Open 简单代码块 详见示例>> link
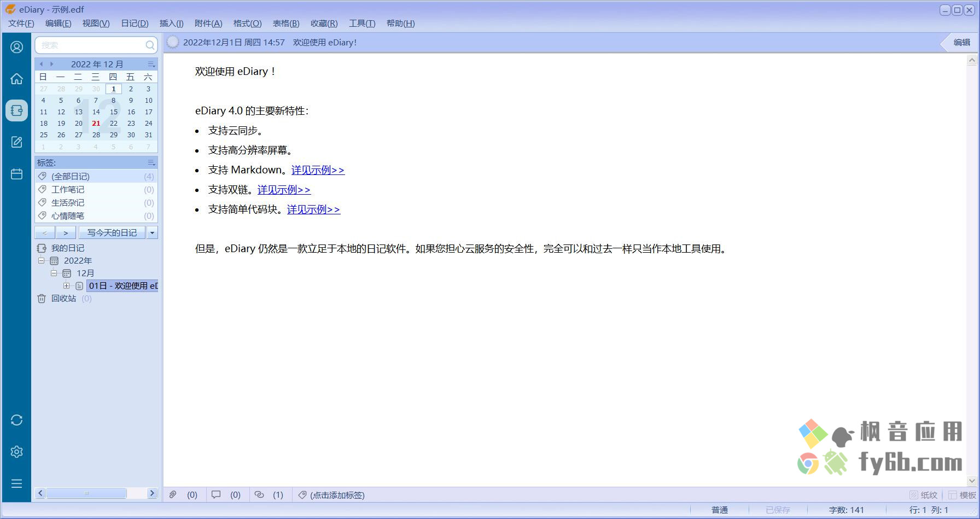 coord(313,209)
